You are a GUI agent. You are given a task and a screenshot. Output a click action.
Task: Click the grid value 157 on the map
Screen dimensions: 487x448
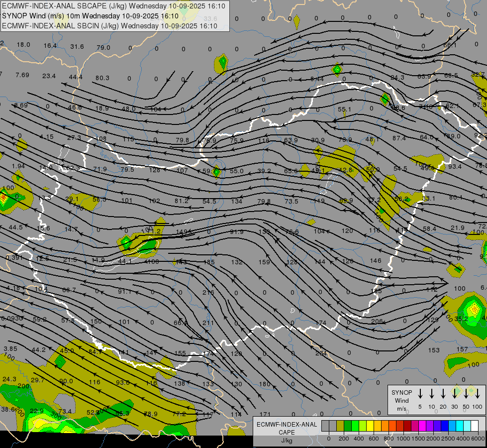click(462, 349)
